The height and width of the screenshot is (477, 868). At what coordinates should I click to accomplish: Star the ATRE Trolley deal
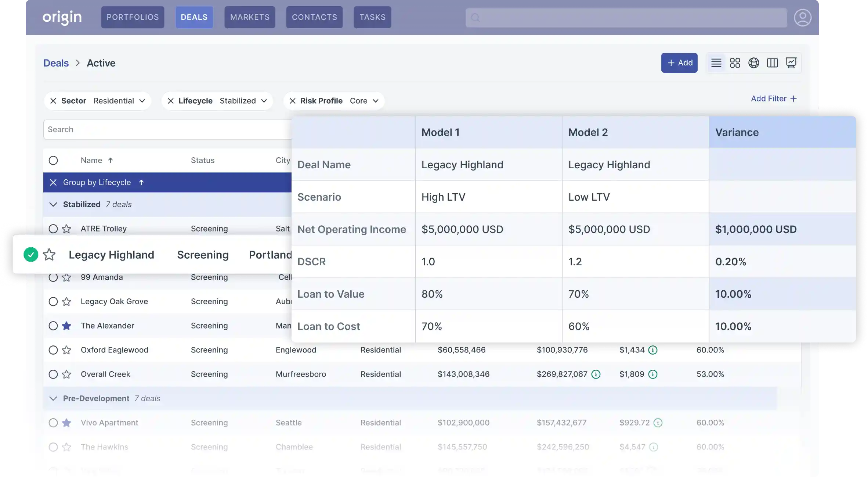(66, 229)
